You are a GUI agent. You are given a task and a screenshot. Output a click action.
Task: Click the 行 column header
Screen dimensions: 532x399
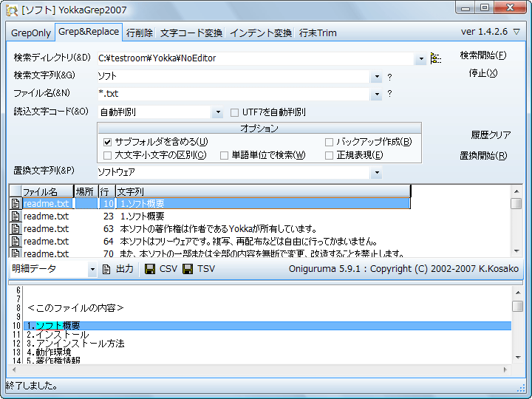pyautogui.click(x=107, y=191)
